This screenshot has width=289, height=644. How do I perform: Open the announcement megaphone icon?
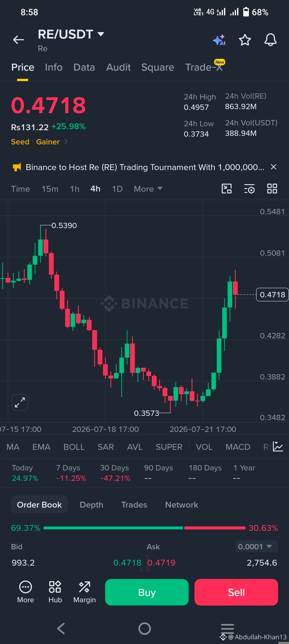click(x=17, y=167)
